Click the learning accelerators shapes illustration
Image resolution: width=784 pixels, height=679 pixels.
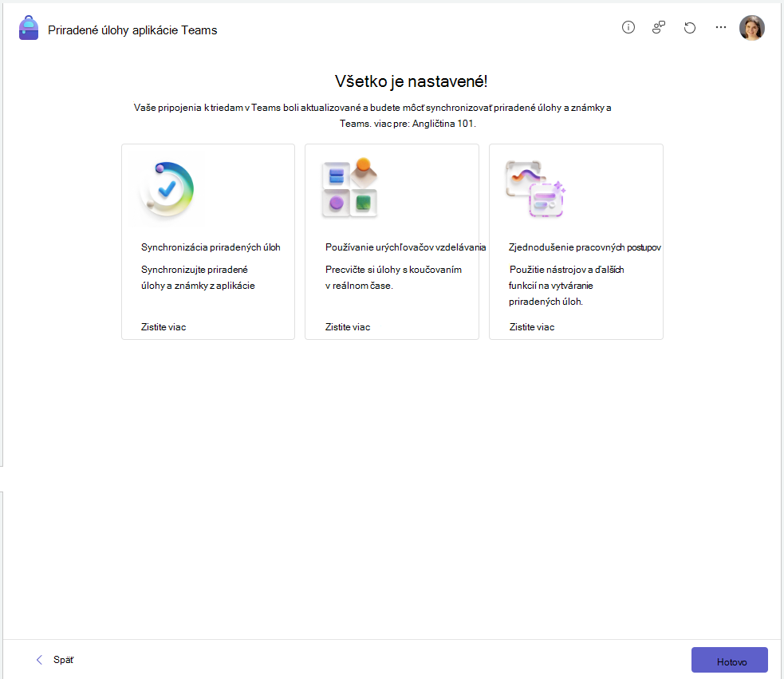pos(349,188)
